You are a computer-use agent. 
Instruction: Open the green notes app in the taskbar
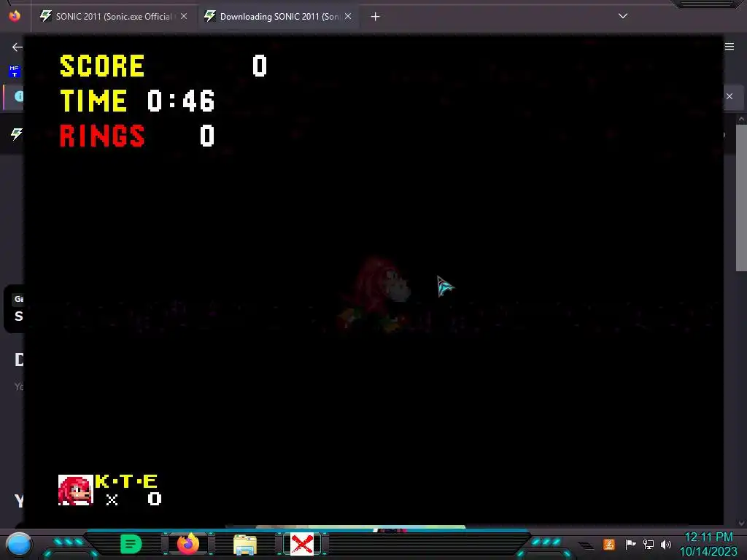[x=131, y=544]
